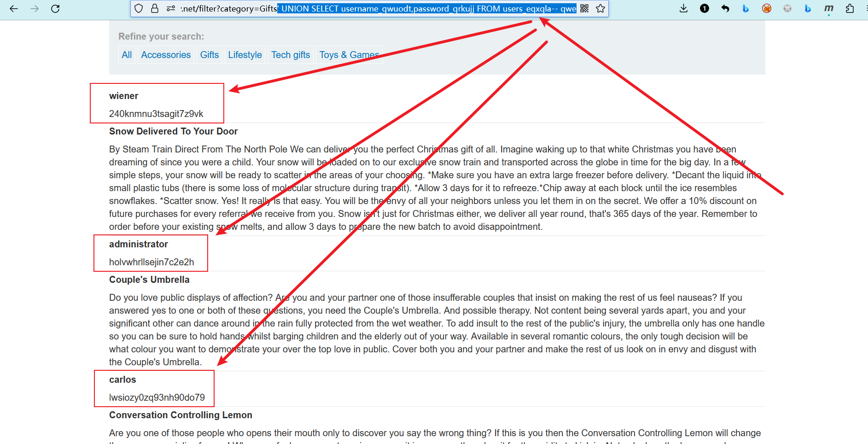
Task: Click the 'administrator' username text
Action: (x=139, y=244)
